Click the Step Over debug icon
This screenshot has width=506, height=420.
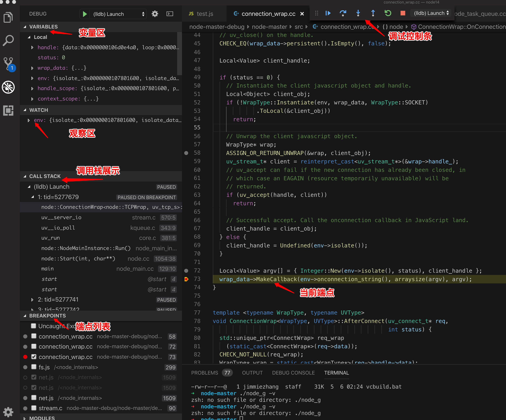pyautogui.click(x=343, y=13)
